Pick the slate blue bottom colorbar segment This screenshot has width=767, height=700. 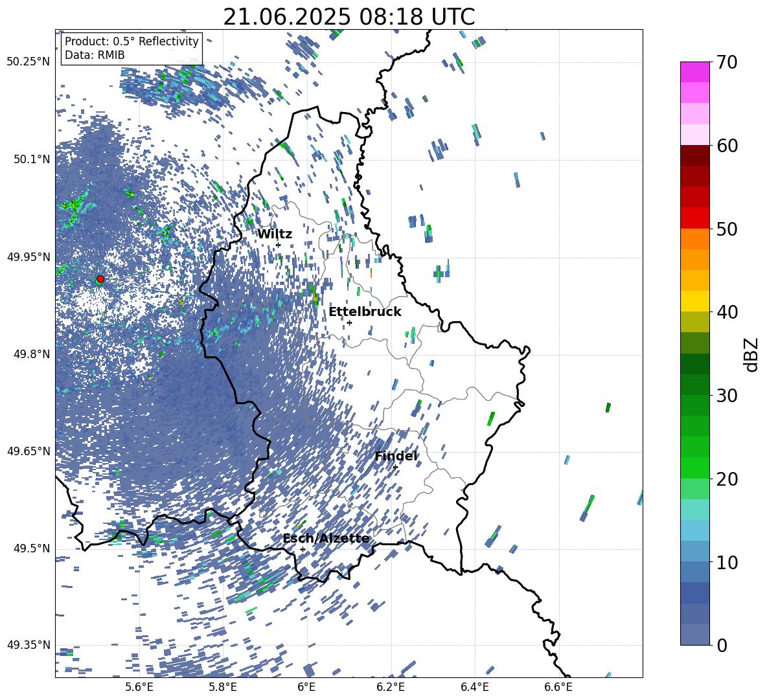click(x=694, y=635)
